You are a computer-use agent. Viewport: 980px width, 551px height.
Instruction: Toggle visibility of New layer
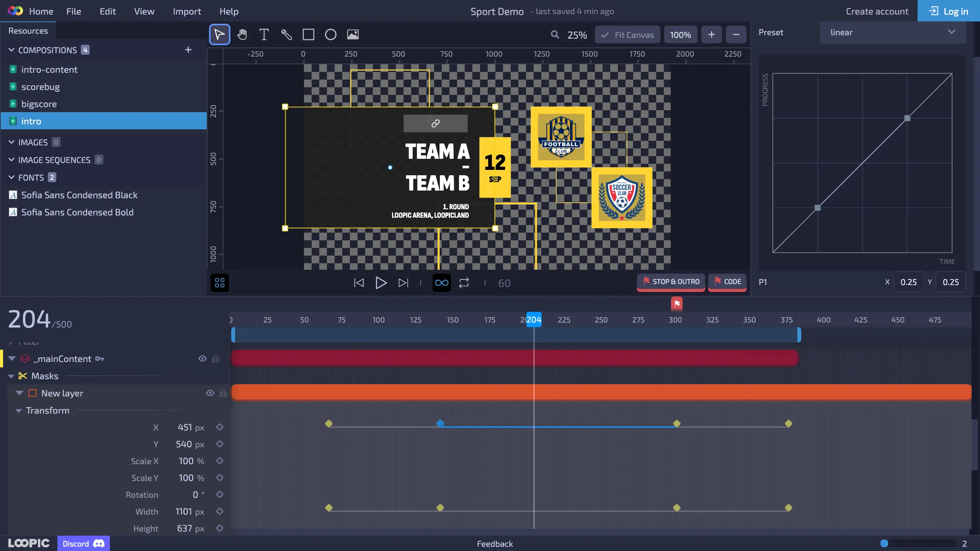210,393
